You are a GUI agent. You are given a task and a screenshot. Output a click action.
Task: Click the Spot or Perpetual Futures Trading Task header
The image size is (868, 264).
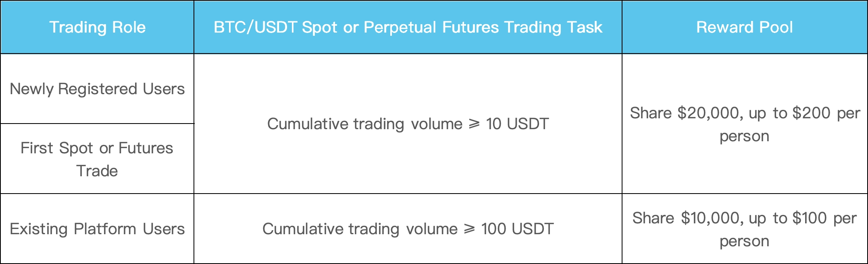408,27
